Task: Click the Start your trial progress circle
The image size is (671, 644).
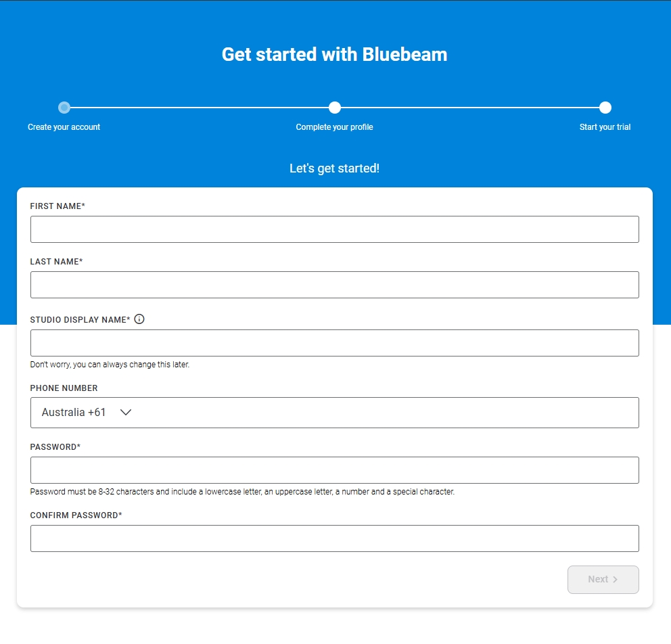Action: coord(604,107)
